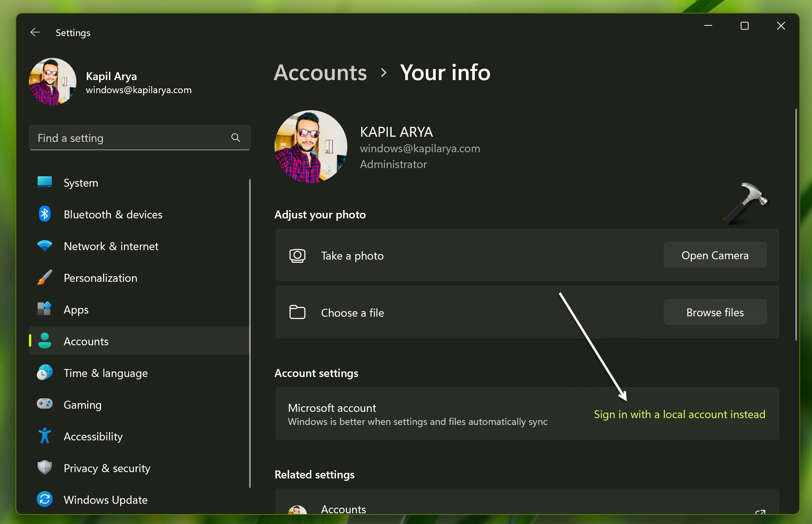Click the Bluetooth icon in sidebar
Image resolution: width=812 pixels, height=524 pixels.
[x=45, y=214]
